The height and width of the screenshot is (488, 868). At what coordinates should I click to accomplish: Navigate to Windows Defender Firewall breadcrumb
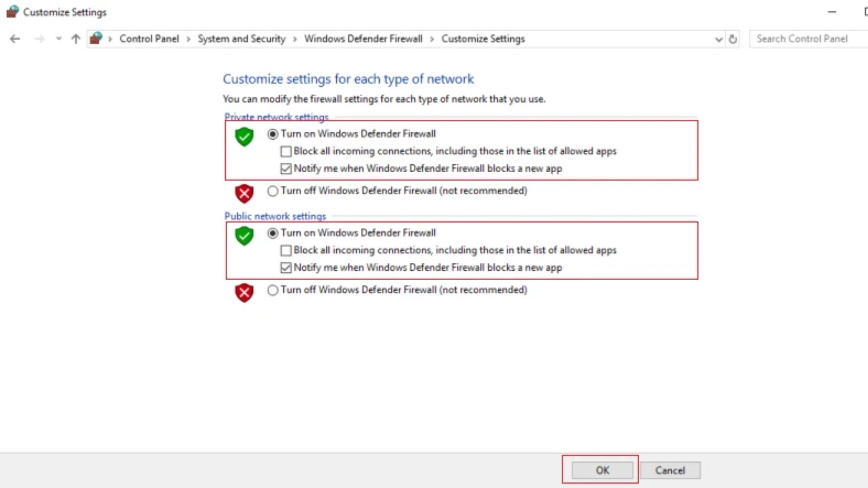pos(363,39)
